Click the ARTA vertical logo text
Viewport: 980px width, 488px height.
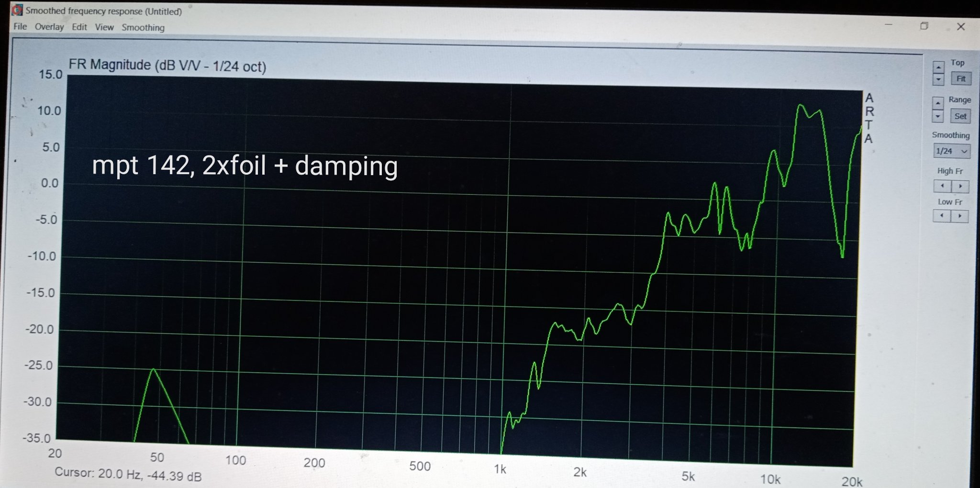click(869, 118)
